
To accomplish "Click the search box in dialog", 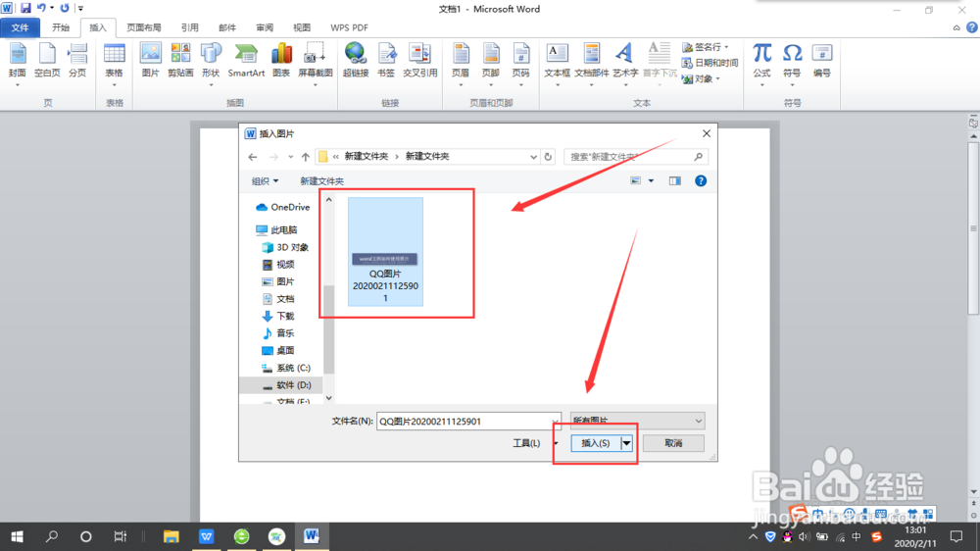I will pos(636,156).
